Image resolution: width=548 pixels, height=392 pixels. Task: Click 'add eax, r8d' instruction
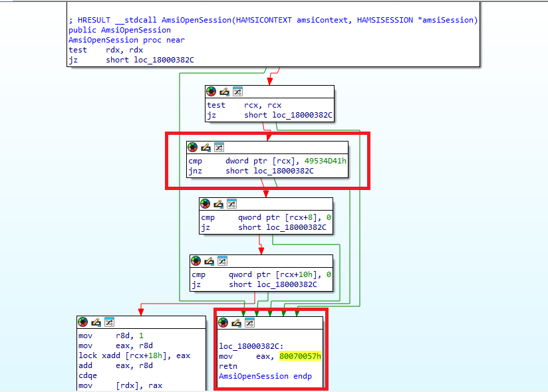(x=116, y=365)
